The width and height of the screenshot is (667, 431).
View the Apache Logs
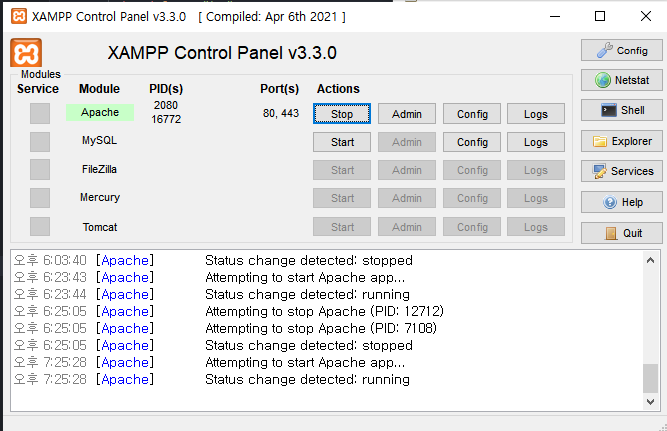(x=536, y=114)
